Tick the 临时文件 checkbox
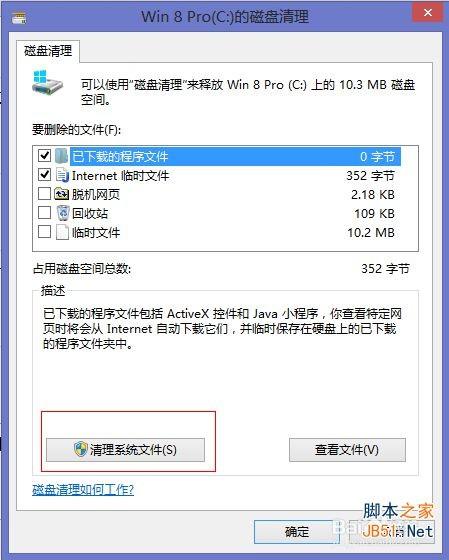449x560 pixels. click(x=44, y=232)
